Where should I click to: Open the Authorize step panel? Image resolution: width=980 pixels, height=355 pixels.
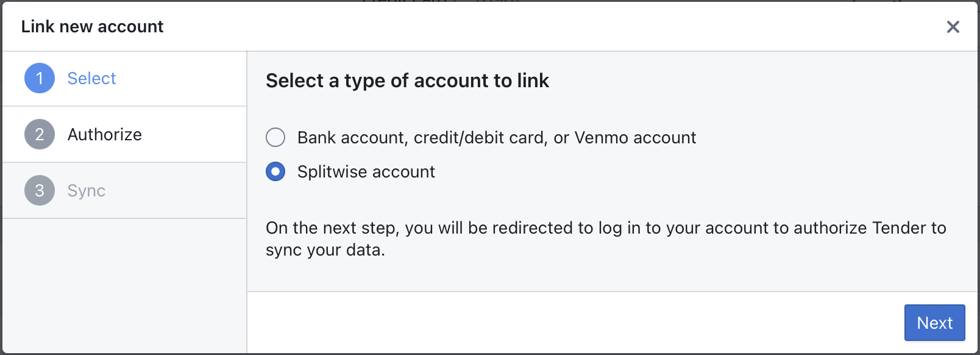pyautogui.click(x=104, y=134)
